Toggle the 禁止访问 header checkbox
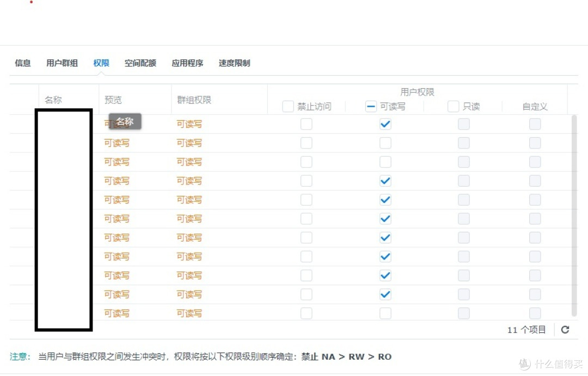The width and height of the screenshot is (588, 376). [288, 107]
